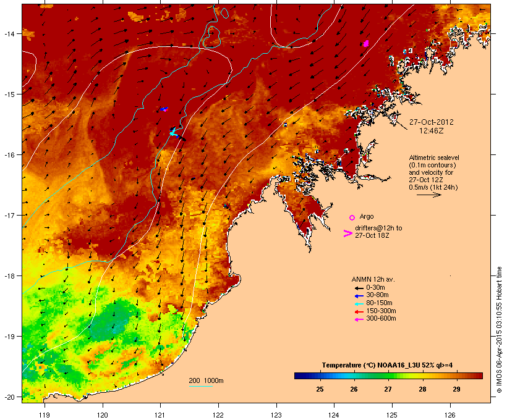Click the longitude axis label 126
This screenshot has width=507, height=420.
pyautogui.click(x=450, y=415)
